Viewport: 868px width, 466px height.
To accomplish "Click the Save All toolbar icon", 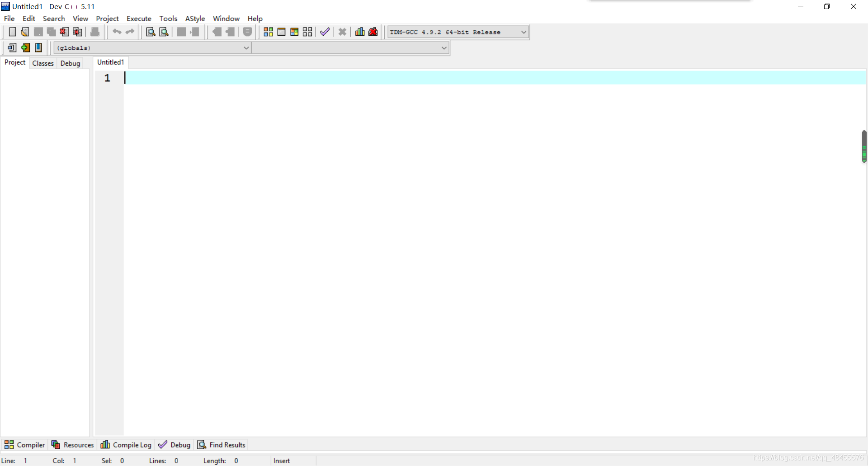I will pos(52,32).
